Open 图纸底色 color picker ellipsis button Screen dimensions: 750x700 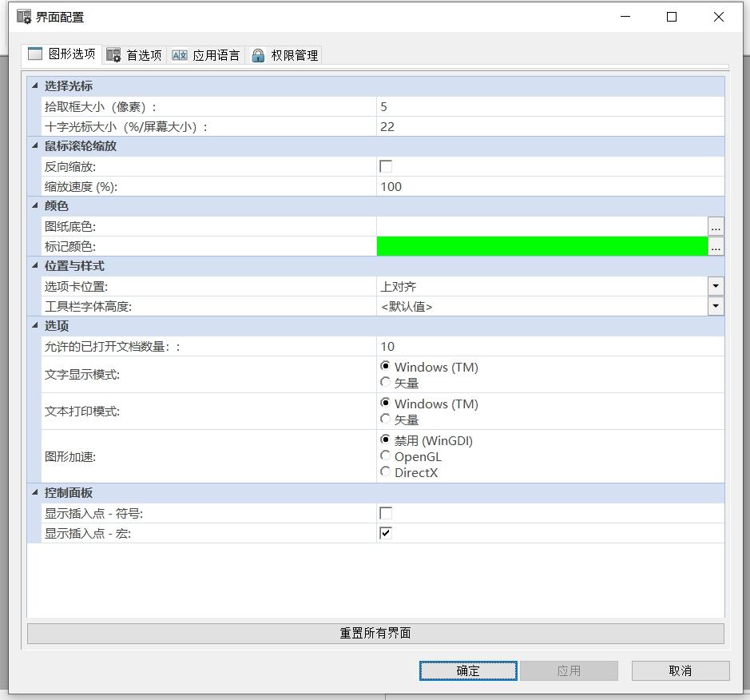pyautogui.click(x=716, y=227)
